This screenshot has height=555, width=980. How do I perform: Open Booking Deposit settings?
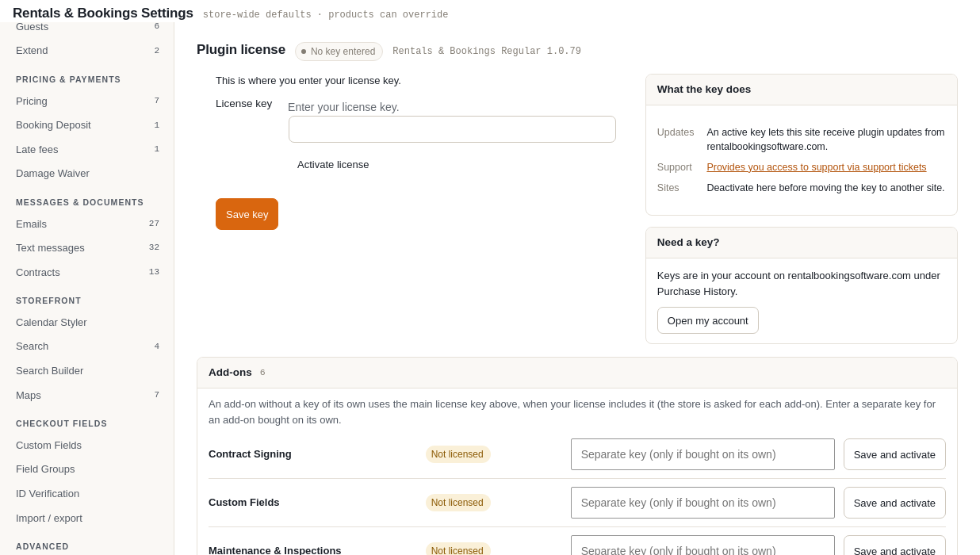pos(87,125)
